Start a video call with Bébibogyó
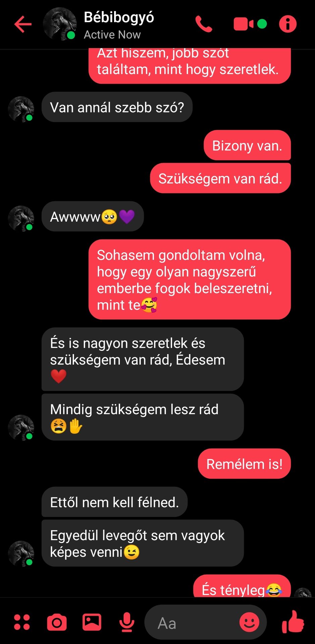This screenshot has width=315, height=644. click(x=244, y=24)
